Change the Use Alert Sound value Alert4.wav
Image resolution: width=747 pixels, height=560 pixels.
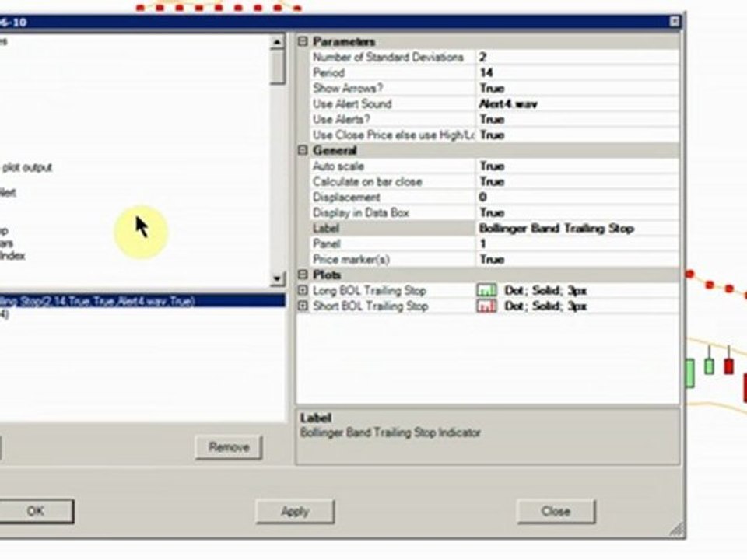point(577,103)
